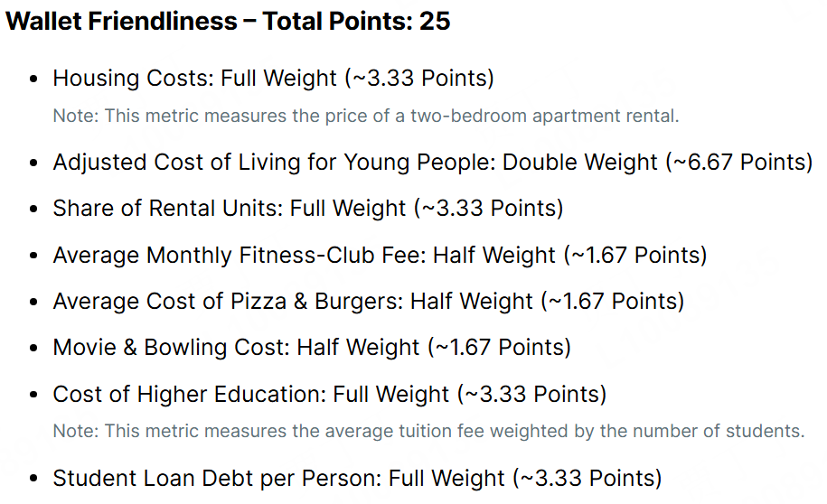The width and height of the screenshot is (827, 504).
Task: Select the Share of Rental Units line
Action: pyautogui.click(x=307, y=209)
